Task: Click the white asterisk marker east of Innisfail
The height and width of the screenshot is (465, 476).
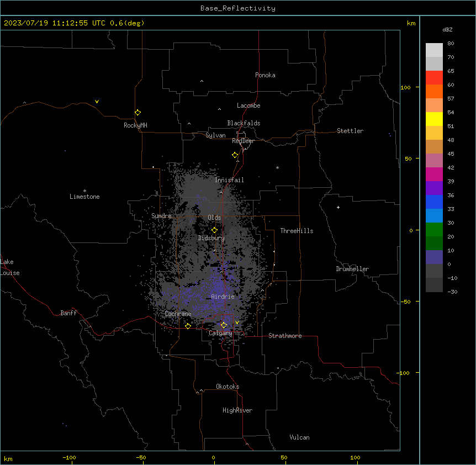Action: coord(277,167)
